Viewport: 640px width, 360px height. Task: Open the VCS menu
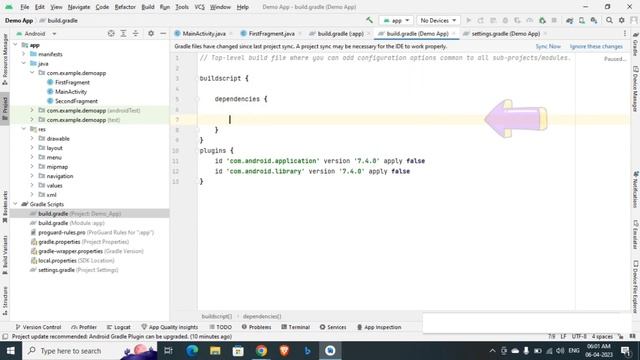pyautogui.click(x=199, y=7)
